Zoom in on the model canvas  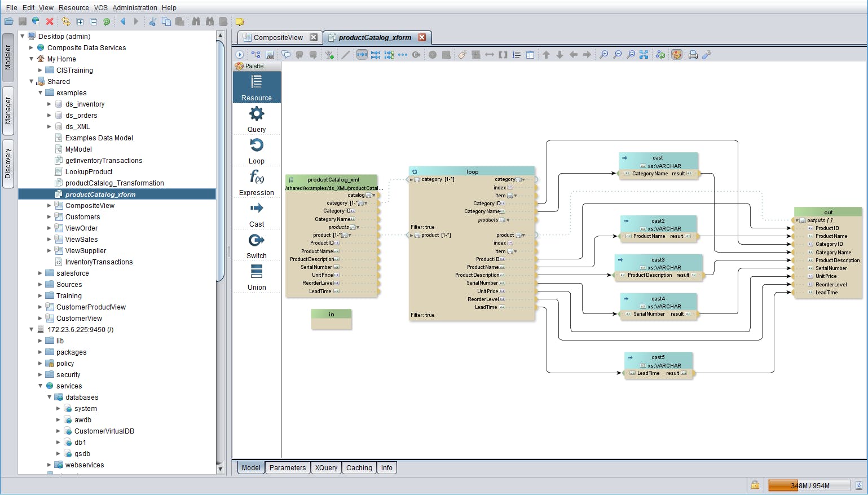point(603,55)
